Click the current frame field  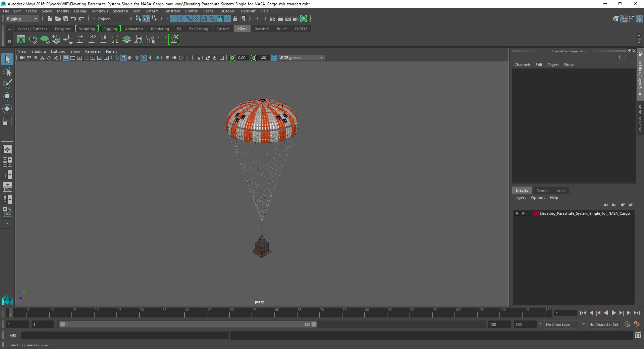566,313
